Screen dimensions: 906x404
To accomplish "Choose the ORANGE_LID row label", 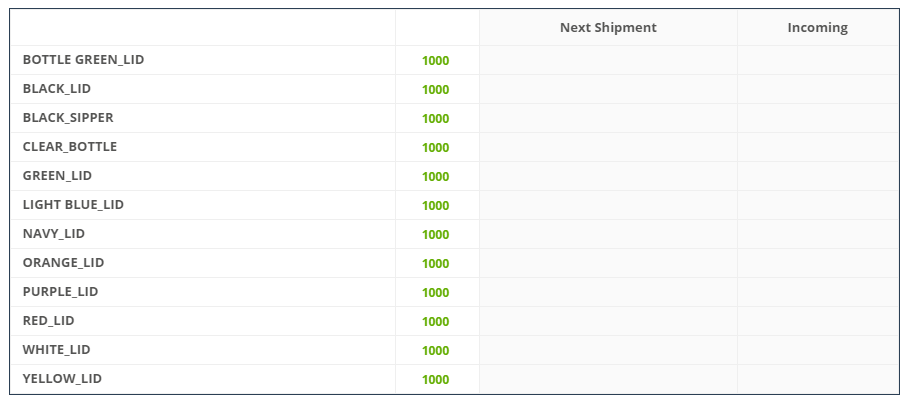I will click(64, 262).
